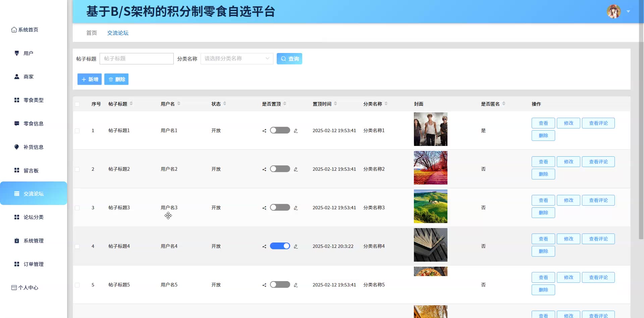The height and width of the screenshot is (318, 644).
Task: Click the home icon for 系统首页
Action: point(14,30)
